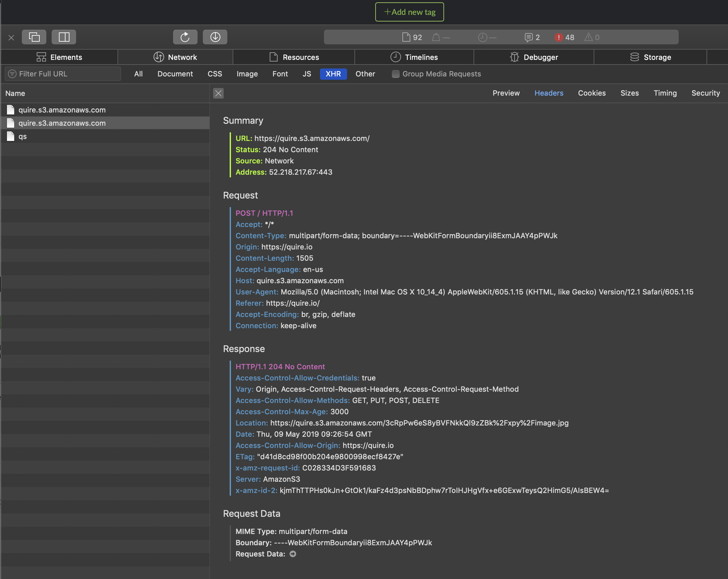Filter requests by JS
The image size is (728, 579).
pos(307,74)
